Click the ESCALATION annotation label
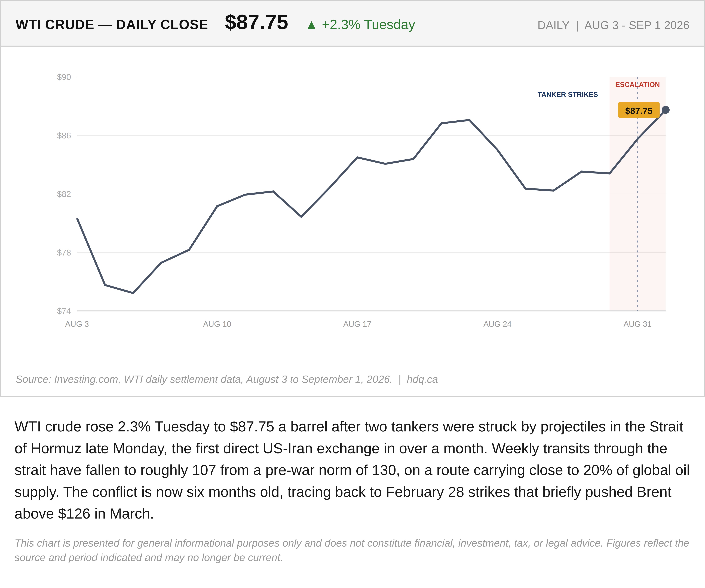 point(637,85)
